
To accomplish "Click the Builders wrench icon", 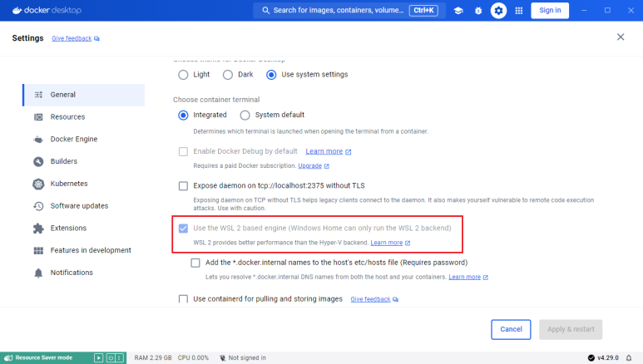I will [38, 161].
